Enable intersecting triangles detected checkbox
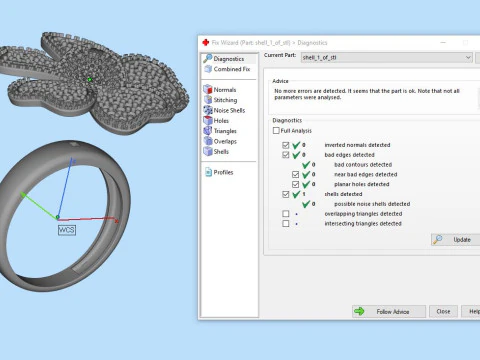Viewport: 480px width, 360px height. coord(286,223)
